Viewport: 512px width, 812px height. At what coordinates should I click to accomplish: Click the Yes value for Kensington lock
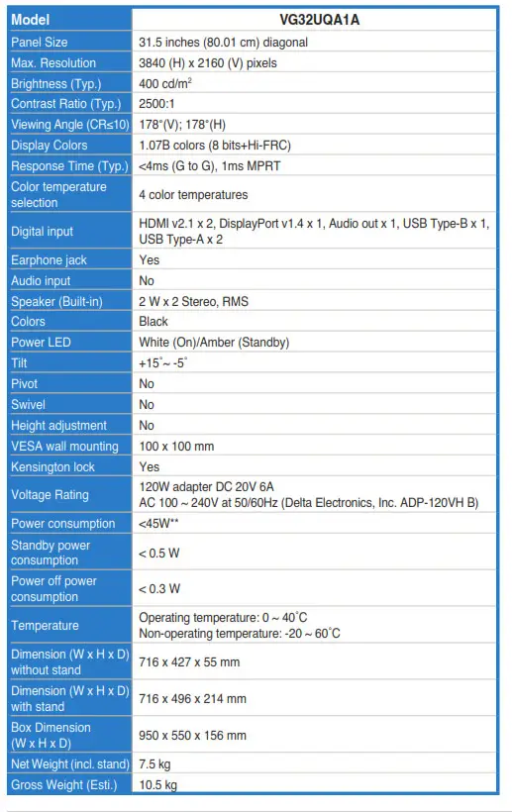150,467
